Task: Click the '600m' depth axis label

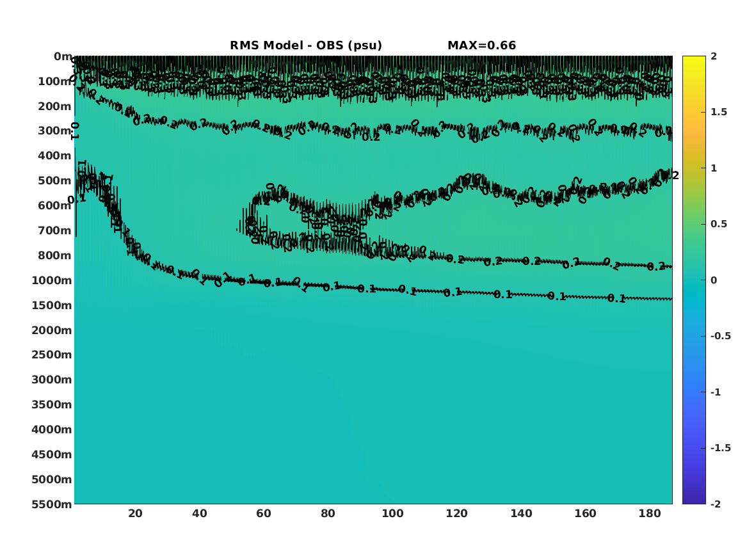Action: [x=55, y=205]
